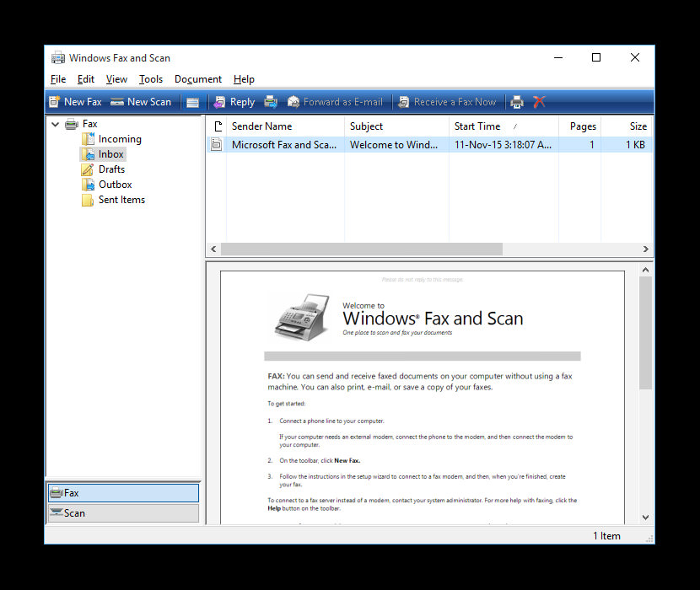Reply to the selected fax
The width and height of the screenshot is (700, 590).
tap(234, 101)
